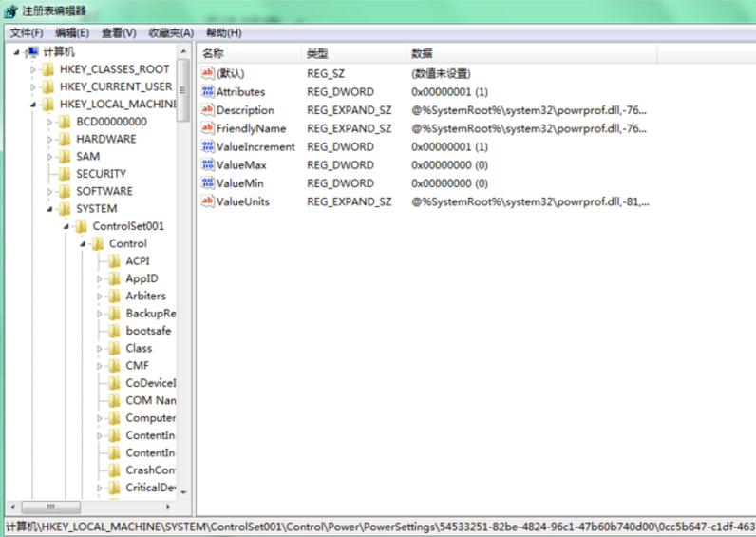Viewport: 756px width, 537px height.
Task: Click tree vertical scrollbar down arrow
Action: click(183, 493)
